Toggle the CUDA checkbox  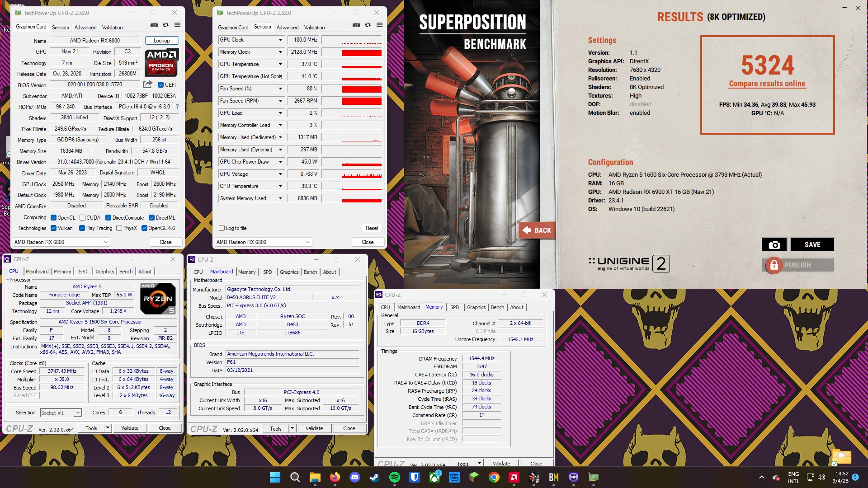coord(82,217)
